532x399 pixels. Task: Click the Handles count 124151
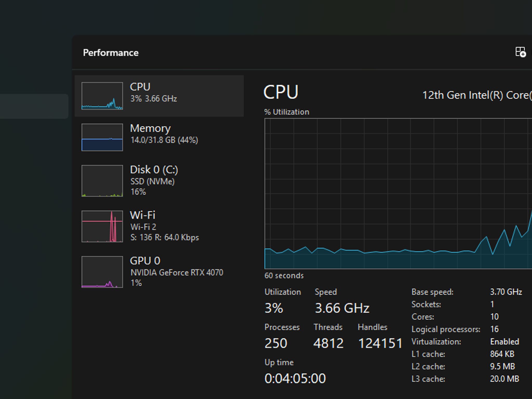point(380,343)
